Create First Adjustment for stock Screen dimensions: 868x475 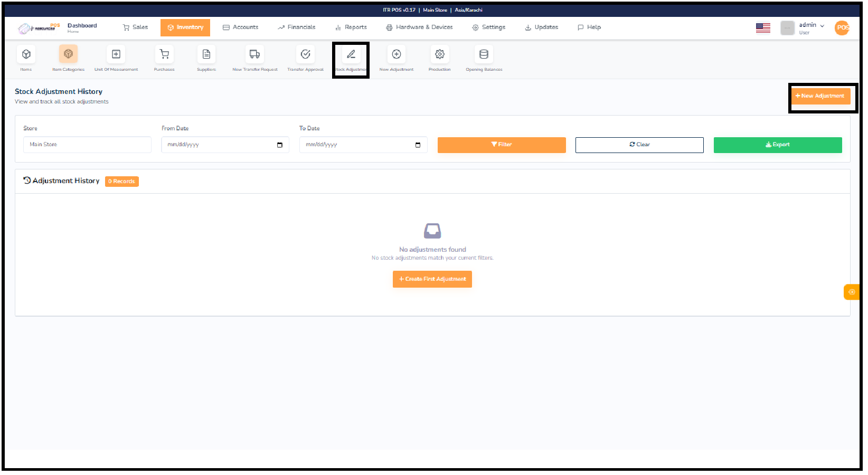coord(432,279)
